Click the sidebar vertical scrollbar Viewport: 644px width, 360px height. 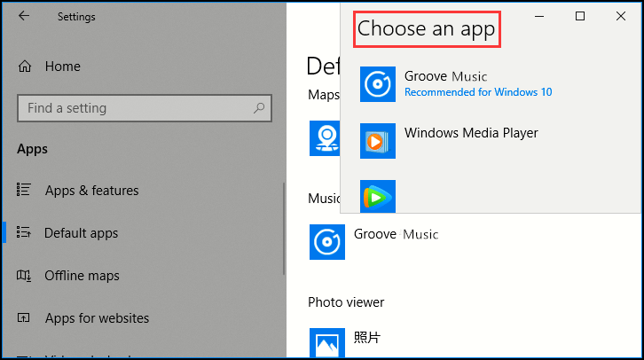tap(284, 229)
